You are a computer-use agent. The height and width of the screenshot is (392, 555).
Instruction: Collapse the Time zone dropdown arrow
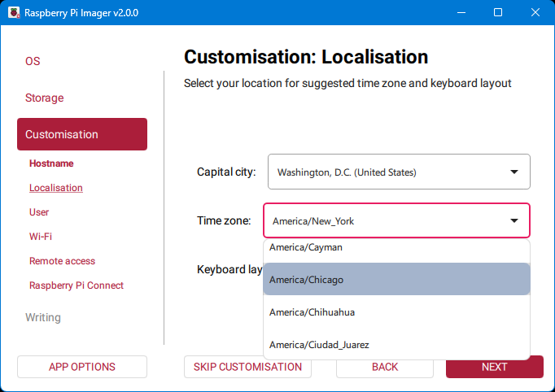514,221
